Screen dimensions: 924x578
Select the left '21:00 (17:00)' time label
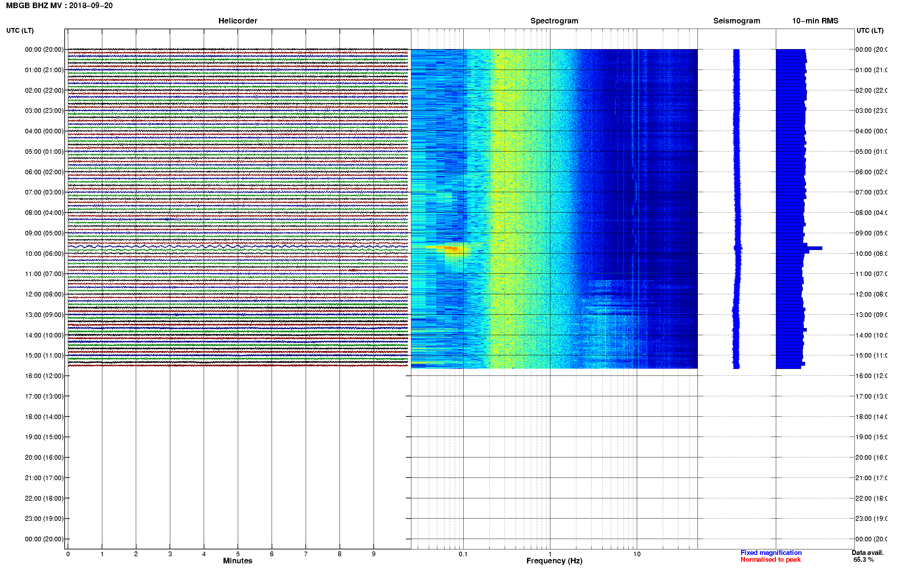(x=44, y=478)
